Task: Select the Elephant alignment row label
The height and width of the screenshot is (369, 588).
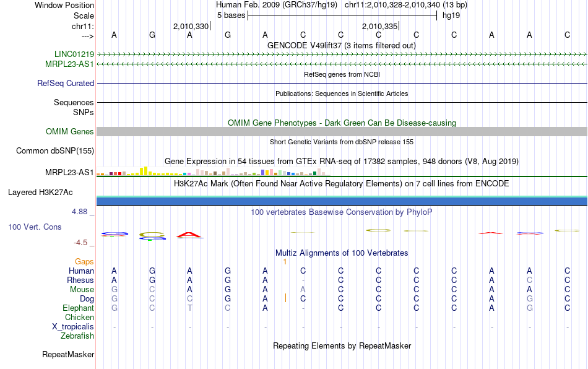Action: [x=79, y=308]
